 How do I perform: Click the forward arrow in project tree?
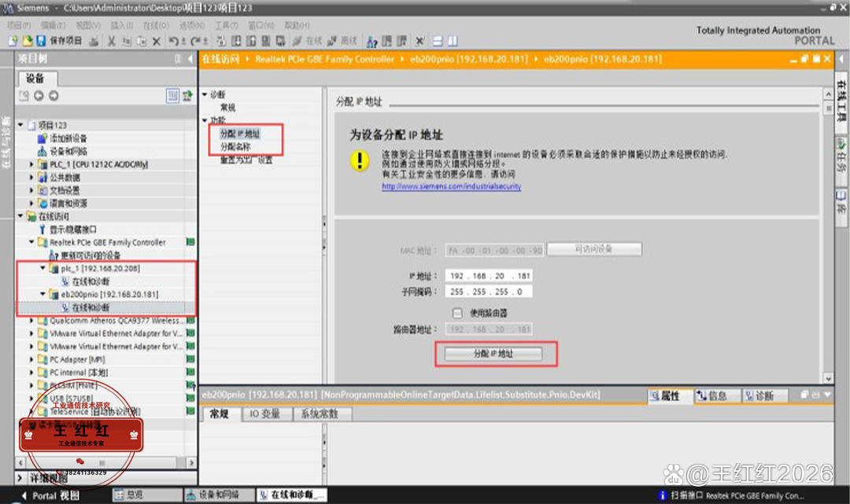(54, 96)
